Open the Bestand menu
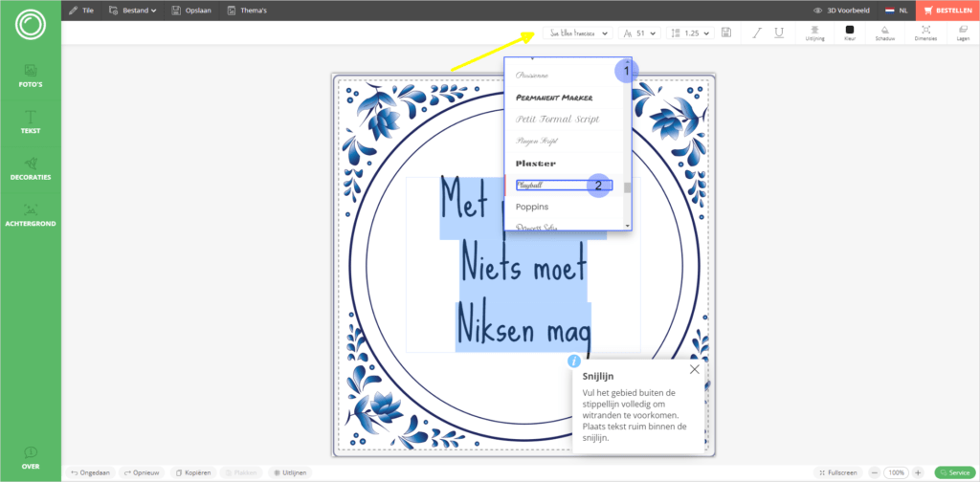 [x=133, y=11]
